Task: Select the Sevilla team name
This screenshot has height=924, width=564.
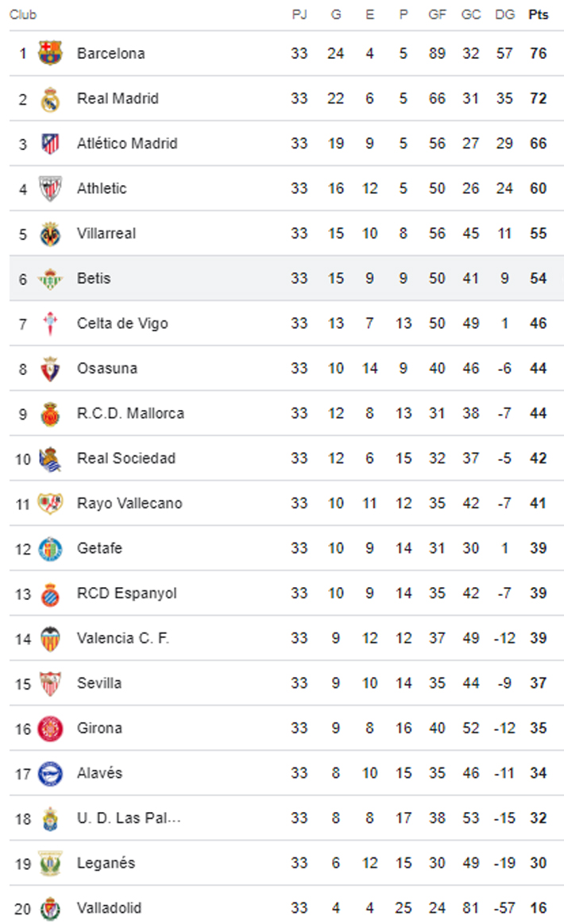Action: [99, 683]
